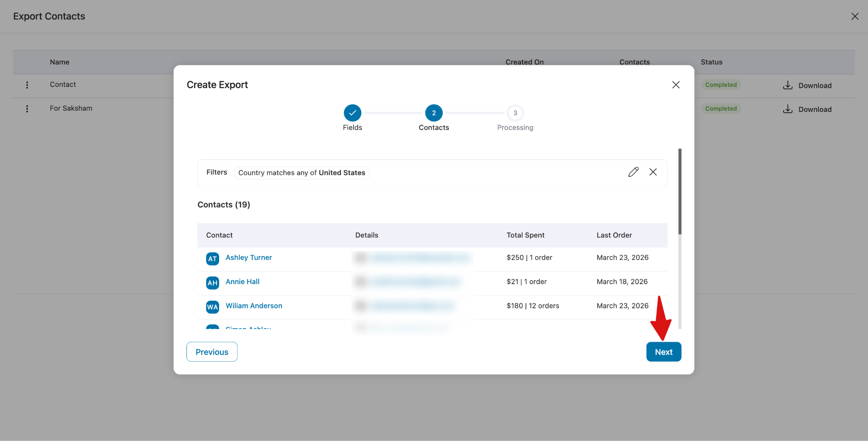Remove the Country filter via its X icon
Image resolution: width=868 pixels, height=441 pixels.
653,172
